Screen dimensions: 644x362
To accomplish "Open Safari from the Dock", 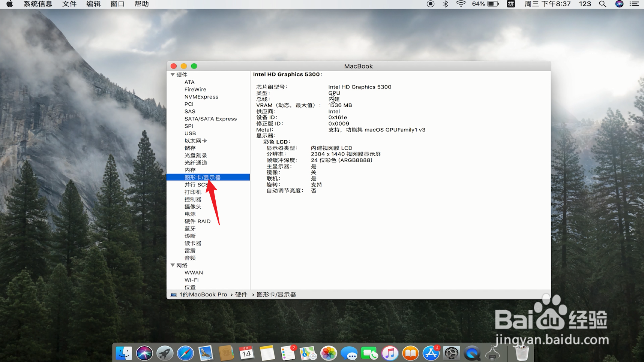I will 185,353.
